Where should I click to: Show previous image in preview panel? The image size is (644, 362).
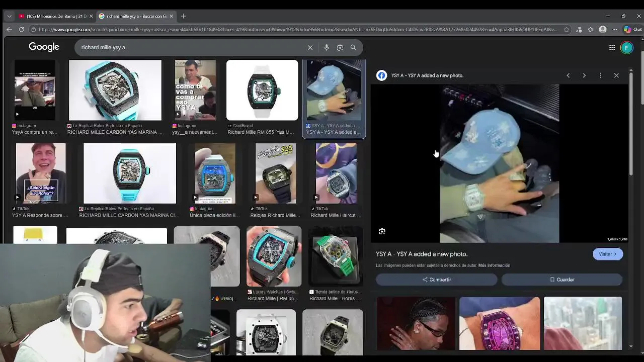568,75
